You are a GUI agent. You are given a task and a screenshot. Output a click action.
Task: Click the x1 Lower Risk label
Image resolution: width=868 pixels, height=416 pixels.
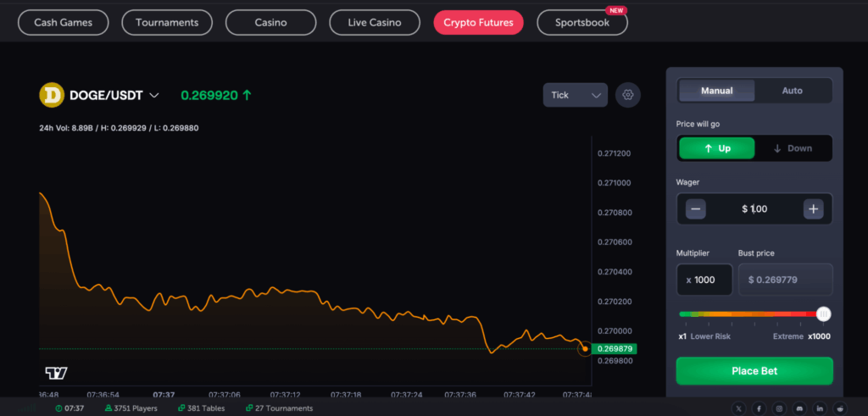coord(704,336)
